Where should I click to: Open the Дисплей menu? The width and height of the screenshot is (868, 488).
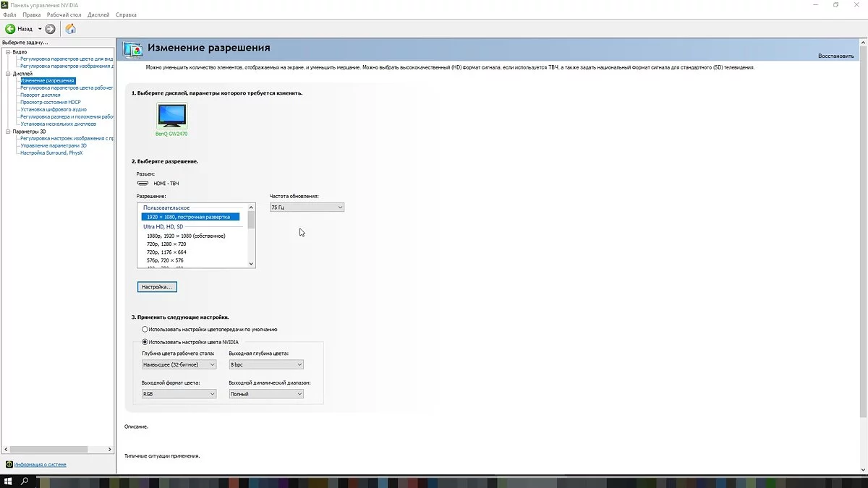[x=98, y=14]
